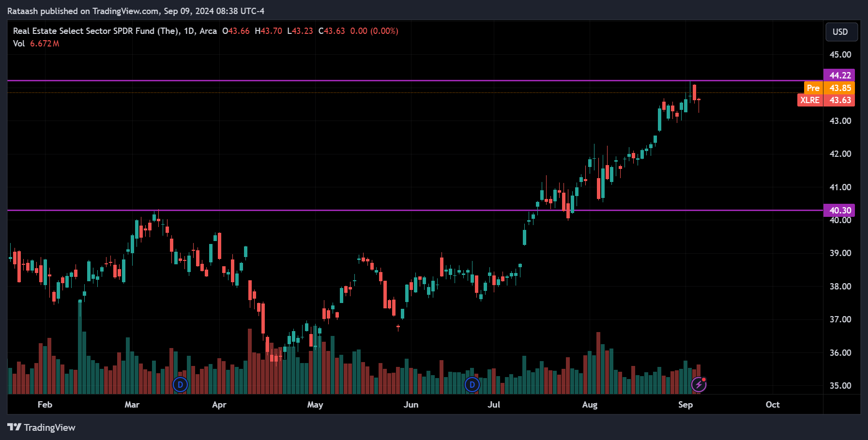Click the 37.00 price axis label
This screenshot has height=440, width=868.
point(840,319)
